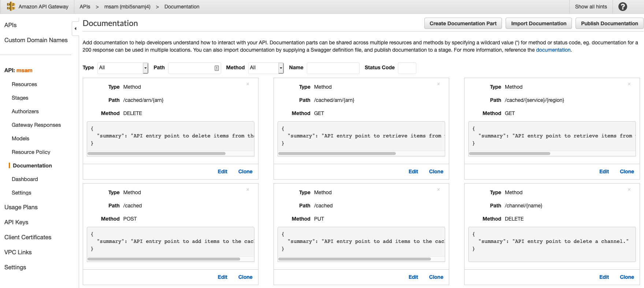The width and height of the screenshot is (644, 288).
Task: Click the icon inside the Path filter field
Action: coord(216,68)
